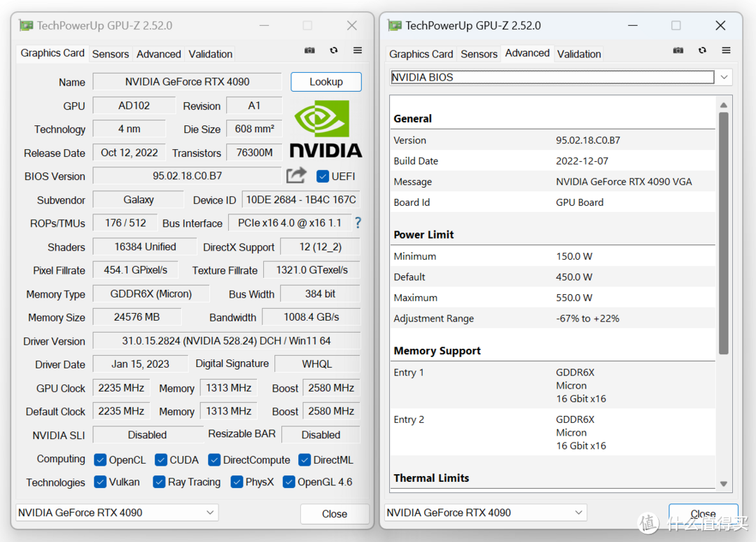Click the BIOS export share icon
Screen dimensions: 756x542
(296, 176)
